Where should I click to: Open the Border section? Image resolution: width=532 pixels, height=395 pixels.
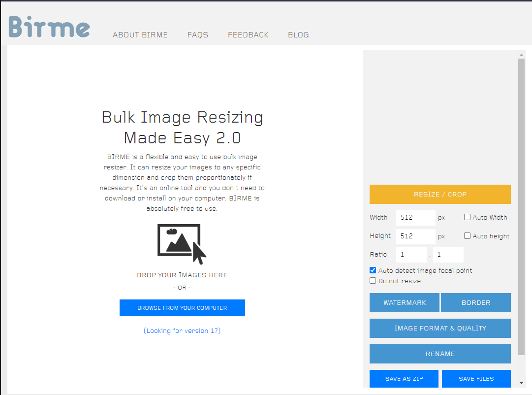[x=476, y=302]
